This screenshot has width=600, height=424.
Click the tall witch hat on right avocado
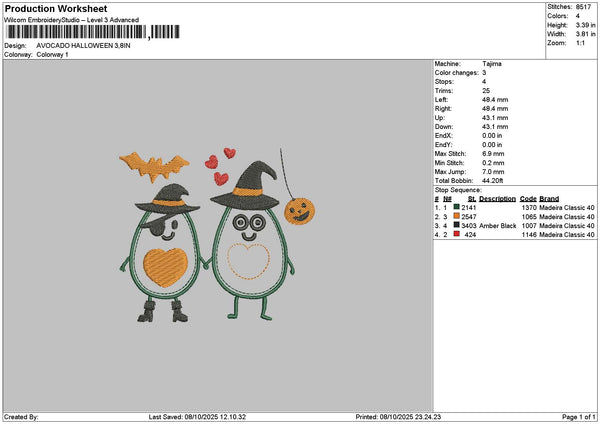click(x=246, y=186)
